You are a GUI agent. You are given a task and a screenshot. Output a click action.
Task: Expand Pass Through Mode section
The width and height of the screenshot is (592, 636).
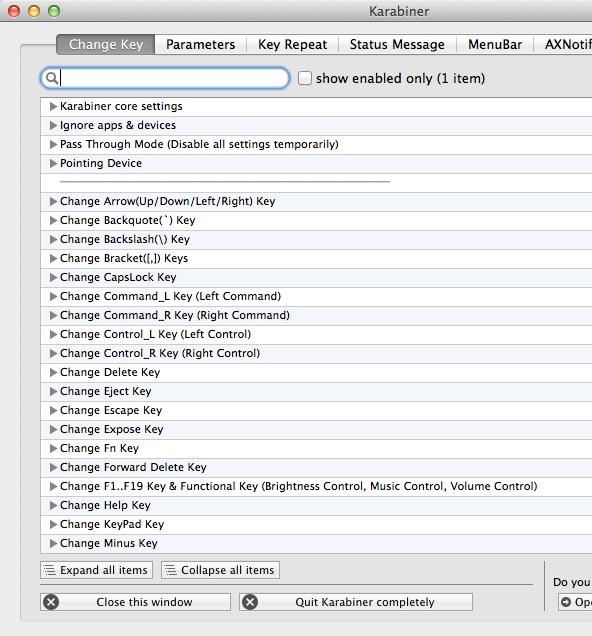coord(53,144)
